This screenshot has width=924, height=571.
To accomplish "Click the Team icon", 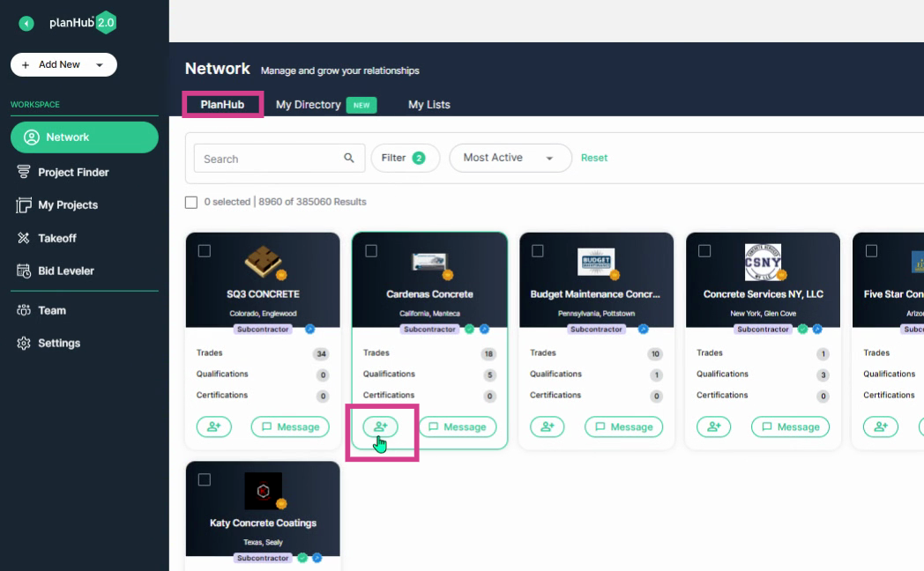I will point(24,310).
